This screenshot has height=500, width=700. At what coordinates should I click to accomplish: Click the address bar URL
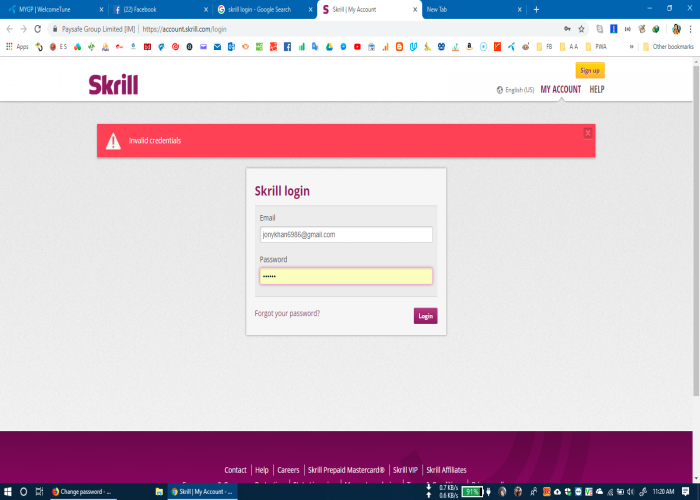(184, 29)
